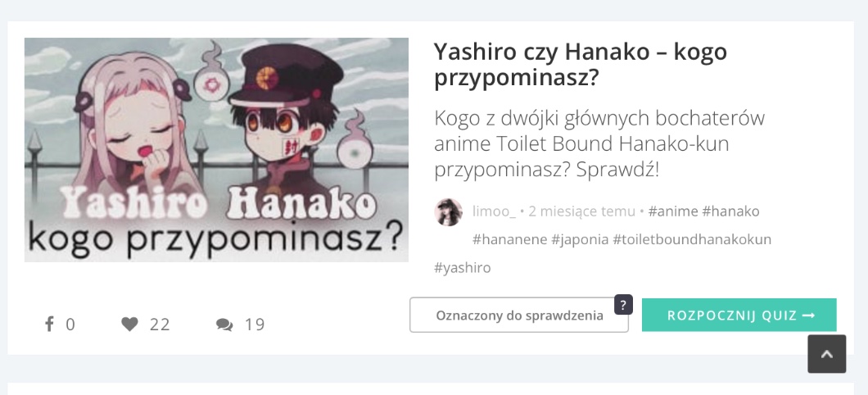Select the #japonia hashtag
This screenshot has width=868, height=395.
tap(580, 240)
